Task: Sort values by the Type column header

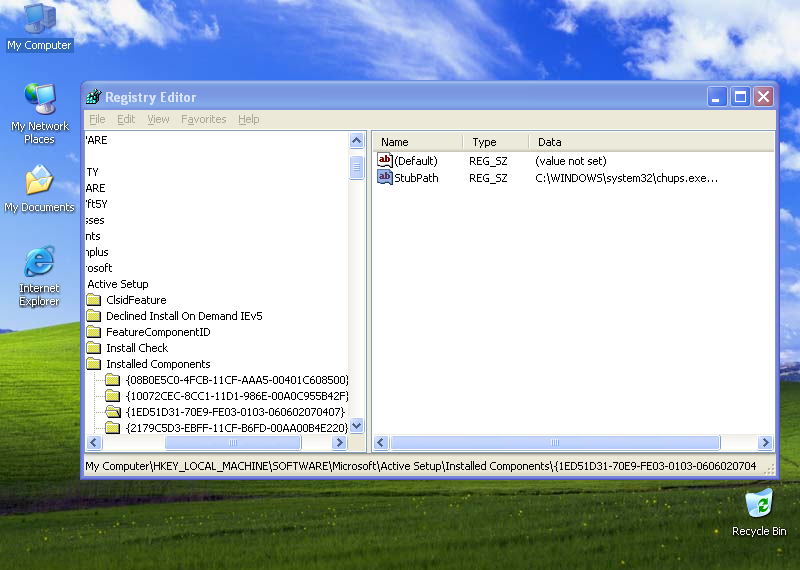Action: [x=496, y=142]
